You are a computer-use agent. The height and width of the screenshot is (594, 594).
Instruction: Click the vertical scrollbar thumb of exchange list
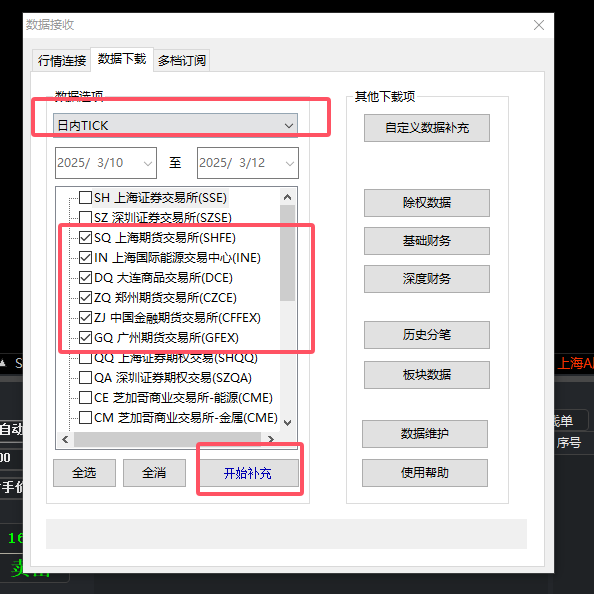point(288,253)
